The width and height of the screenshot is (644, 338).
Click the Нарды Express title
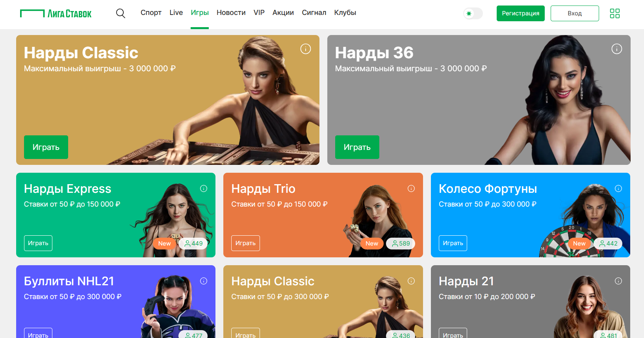[x=68, y=189]
